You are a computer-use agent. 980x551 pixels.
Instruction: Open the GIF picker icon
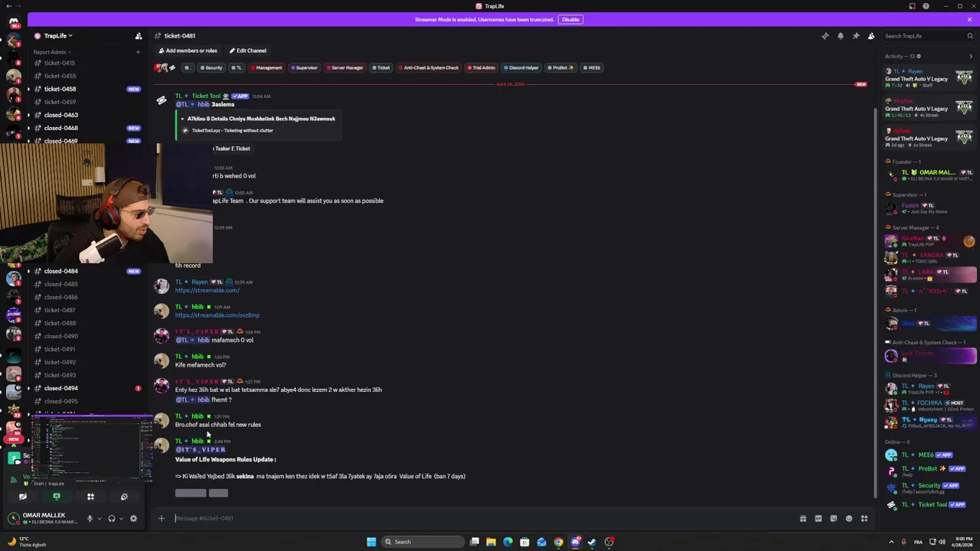[818, 519]
